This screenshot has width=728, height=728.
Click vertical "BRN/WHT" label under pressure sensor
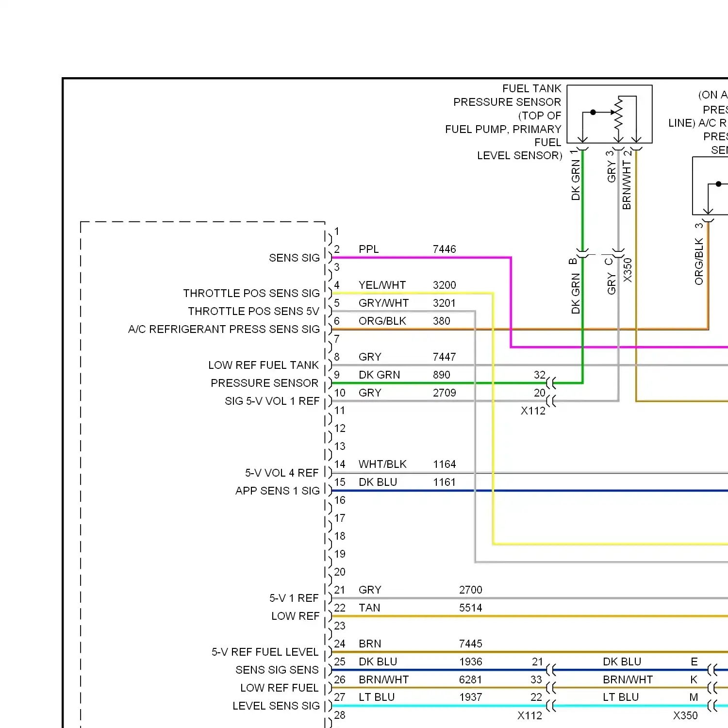627,185
